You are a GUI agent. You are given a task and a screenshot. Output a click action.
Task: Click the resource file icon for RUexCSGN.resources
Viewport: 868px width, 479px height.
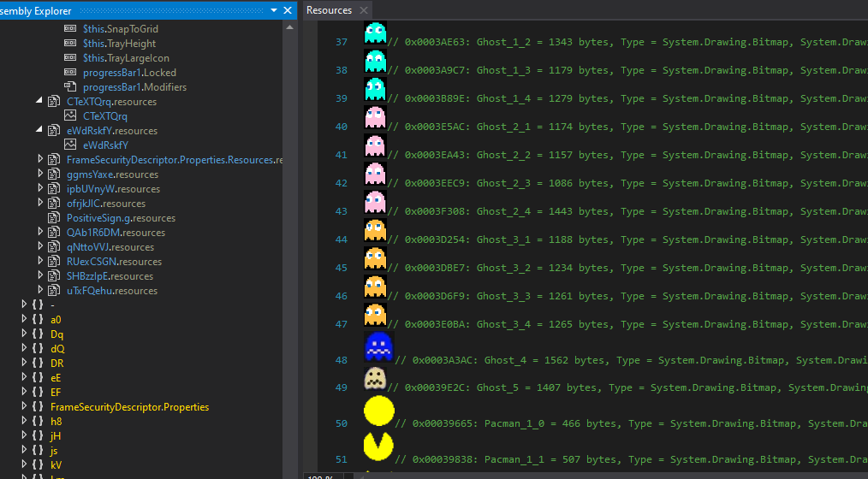56,262
